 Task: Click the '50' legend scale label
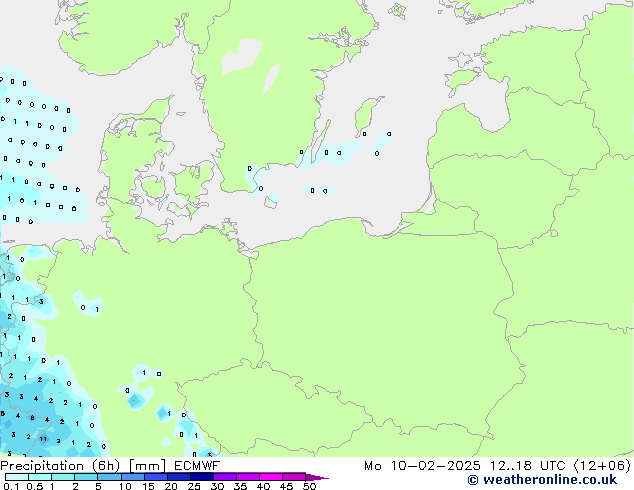pyautogui.click(x=309, y=486)
